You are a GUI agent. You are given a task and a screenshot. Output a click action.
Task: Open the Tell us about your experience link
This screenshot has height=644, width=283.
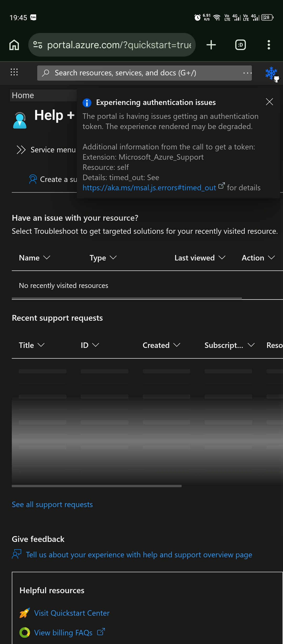click(139, 555)
